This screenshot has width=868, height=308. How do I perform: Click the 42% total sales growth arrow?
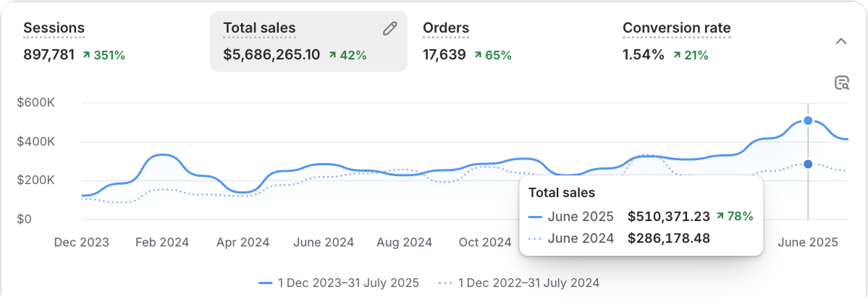click(332, 55)
